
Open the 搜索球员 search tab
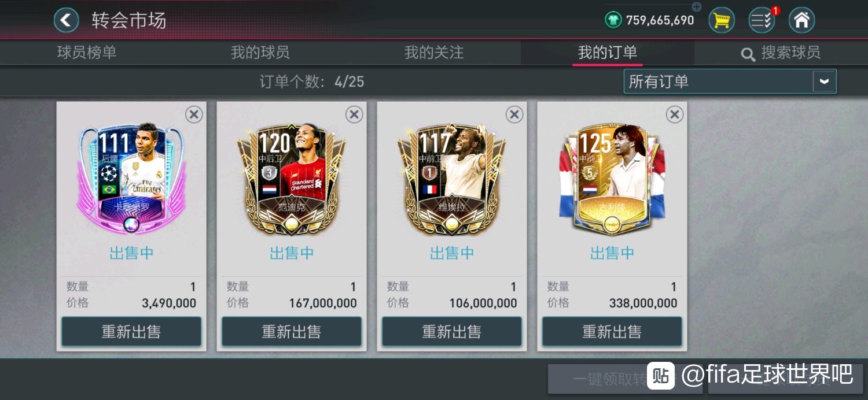pos(781,53)
